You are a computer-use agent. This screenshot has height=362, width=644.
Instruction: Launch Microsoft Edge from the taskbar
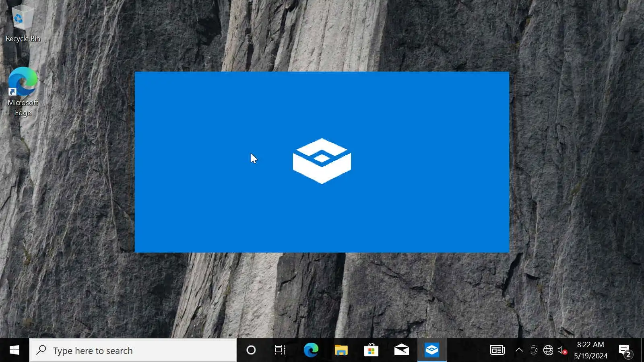click(x=311, y=350)
